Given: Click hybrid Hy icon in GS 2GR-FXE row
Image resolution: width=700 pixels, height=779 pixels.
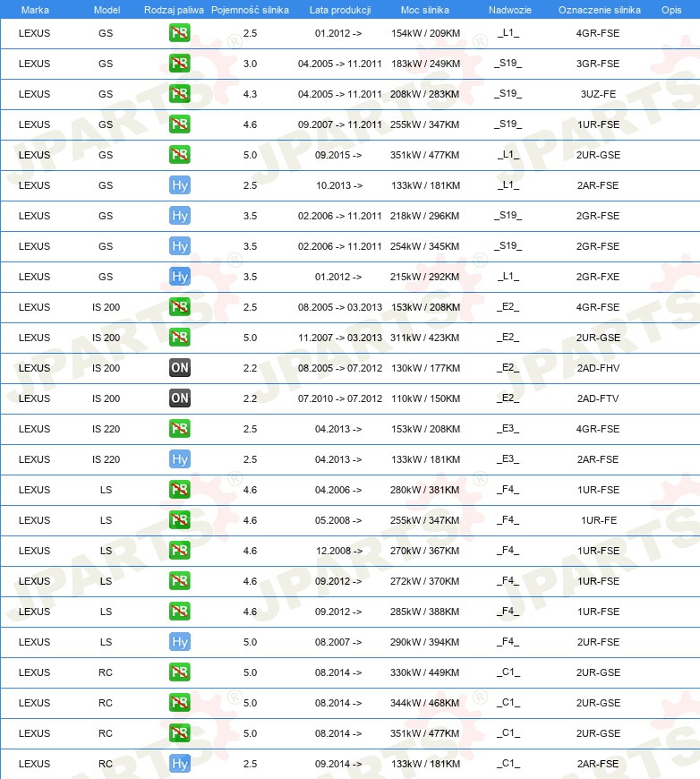Looking at the screenshot, I should [x=179, y=276].
